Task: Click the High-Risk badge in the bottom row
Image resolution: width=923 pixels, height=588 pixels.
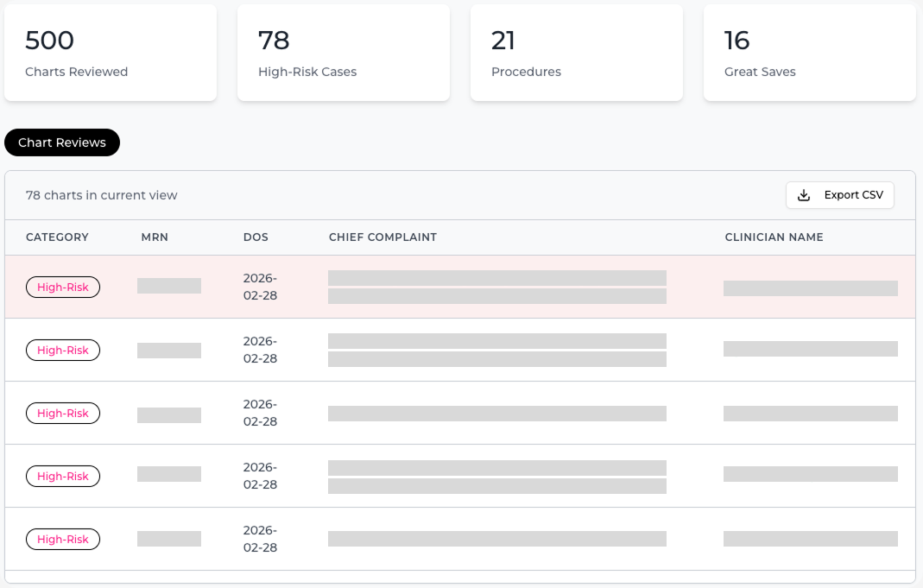Action: point(62,539)
